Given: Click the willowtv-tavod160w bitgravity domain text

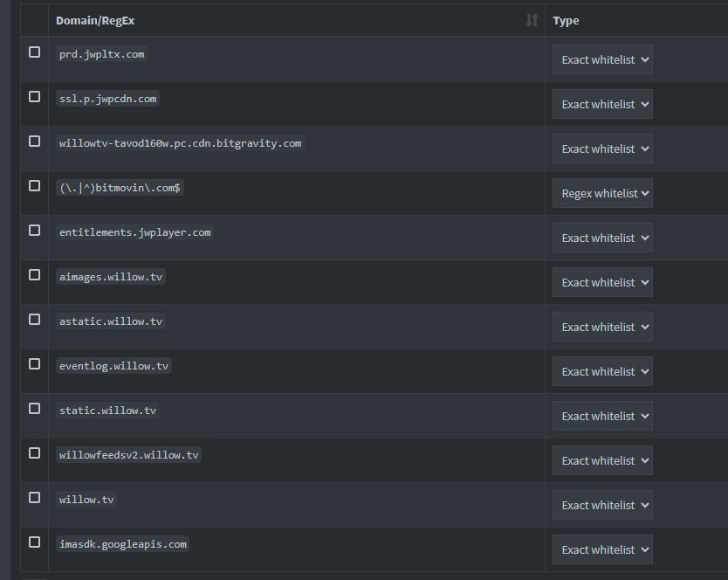Looking at the screenshot, I should tap(180, 143).
